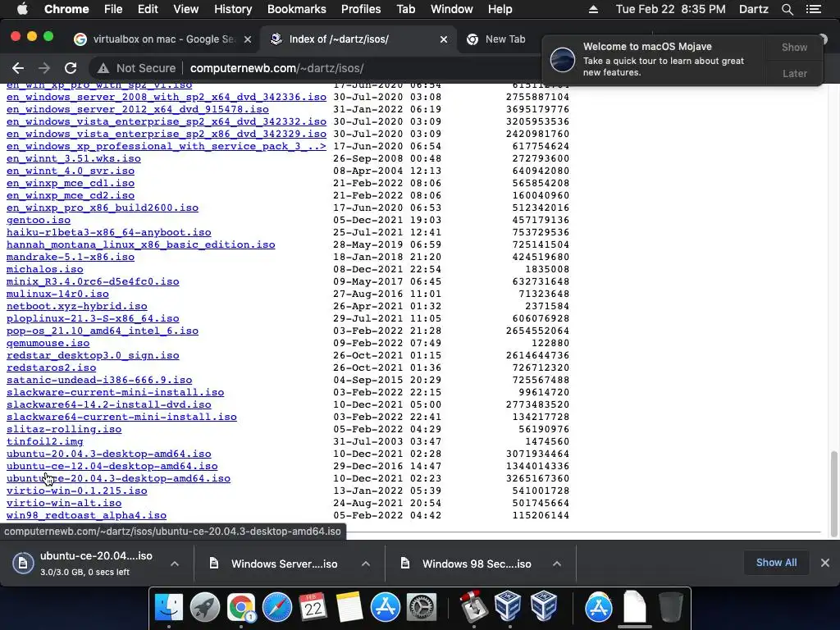
Task: Expand options chevron for Windows 98 download
Action: [x=557, y=564]
